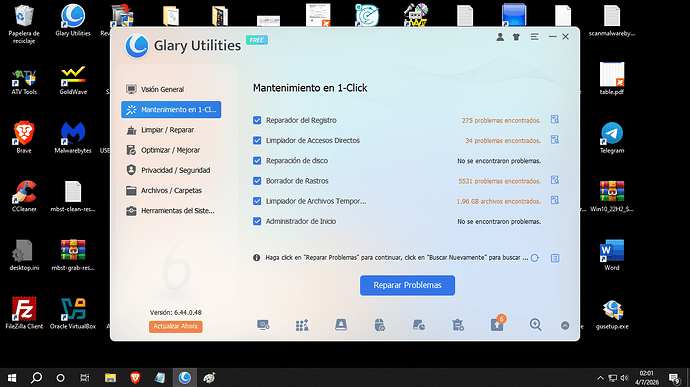690x387 pixels.
Task: Open the report list icon beside hint text
Action: 555,258
